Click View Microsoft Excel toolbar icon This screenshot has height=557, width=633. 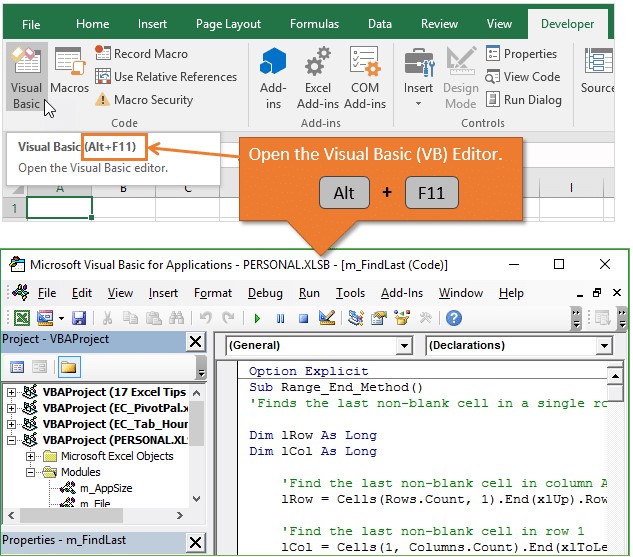(22, 318)
